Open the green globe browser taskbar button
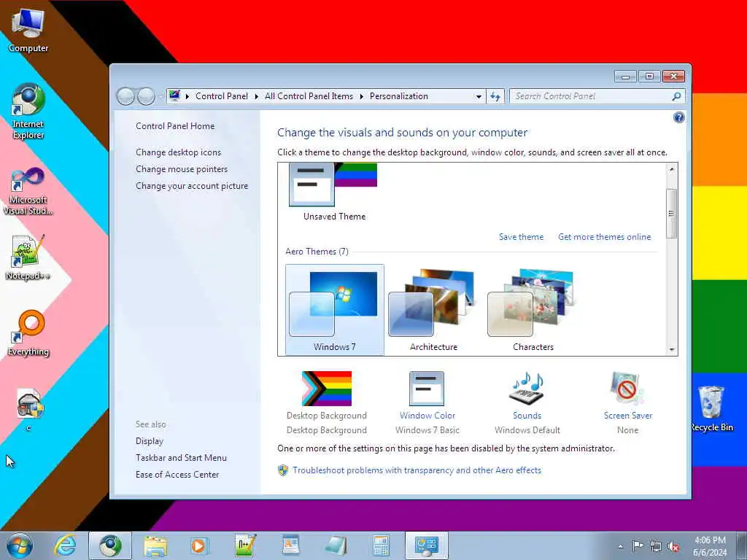This screenshot has height=560, width=747. pos(110,545)
